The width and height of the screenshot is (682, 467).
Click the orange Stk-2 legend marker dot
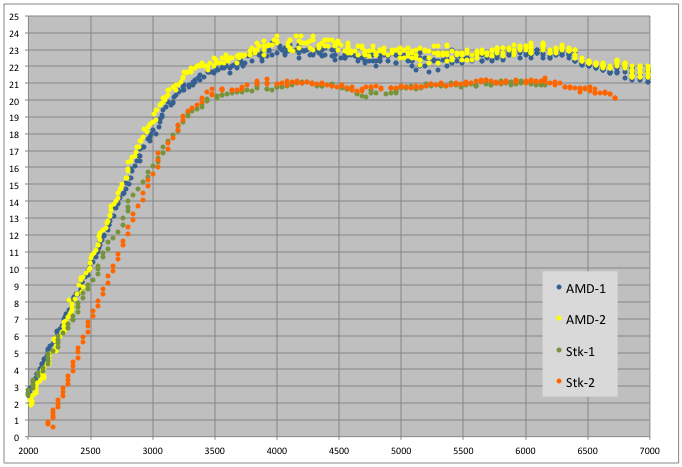coord(558,381)
